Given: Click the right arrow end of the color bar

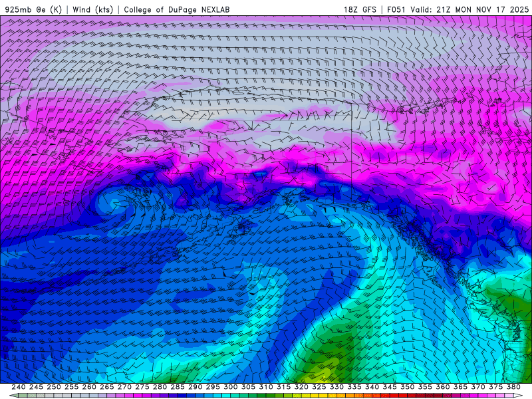Looking at the screenshot, I should click(x=519, y=396).
